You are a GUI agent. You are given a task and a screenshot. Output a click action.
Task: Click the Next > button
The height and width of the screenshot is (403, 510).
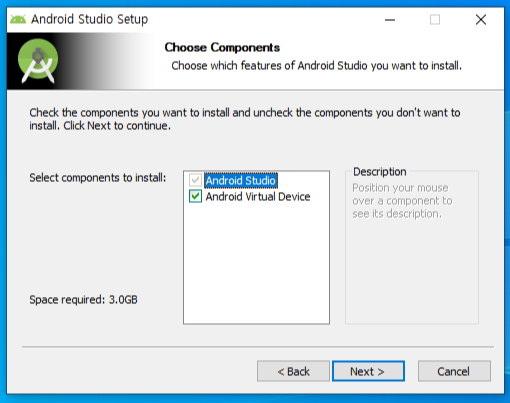(368, 371)
